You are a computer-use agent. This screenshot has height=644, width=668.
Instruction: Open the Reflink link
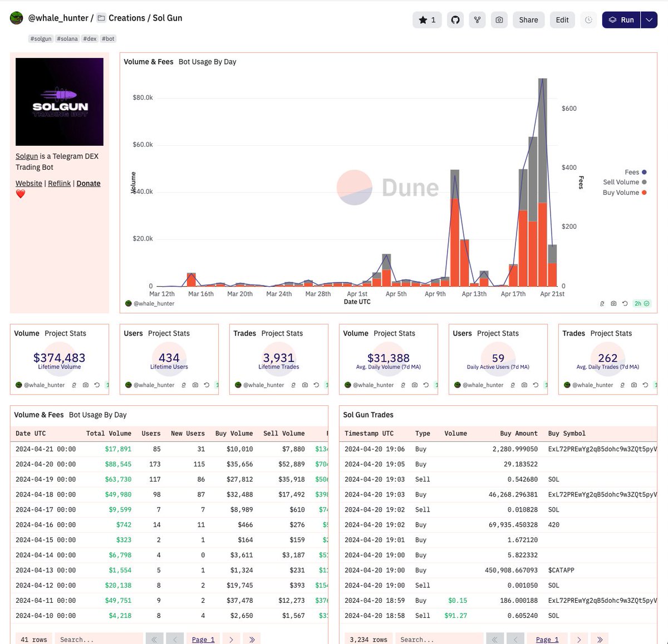59,183
